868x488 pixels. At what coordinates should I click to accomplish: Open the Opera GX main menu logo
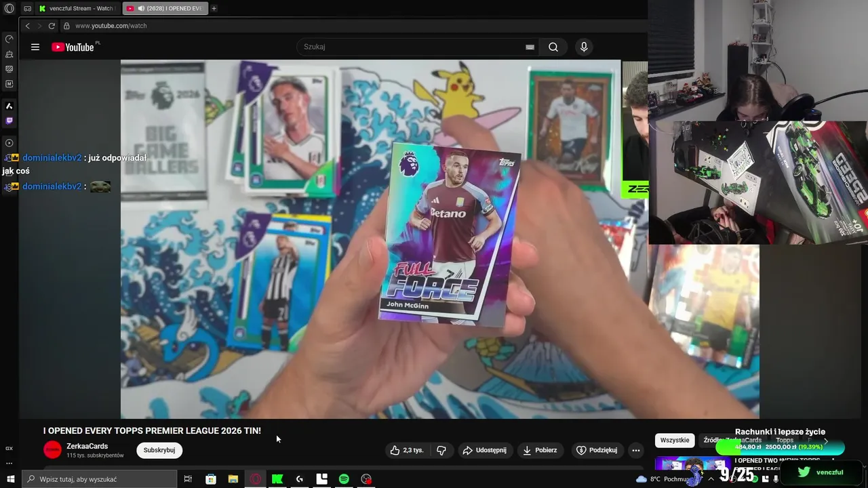(x=9, y=8)
